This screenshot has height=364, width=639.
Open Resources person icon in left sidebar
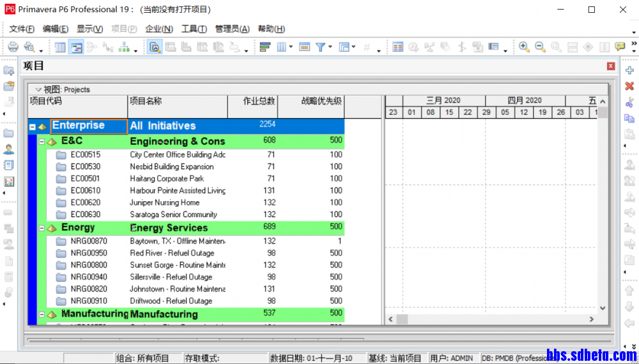[8, 149]
